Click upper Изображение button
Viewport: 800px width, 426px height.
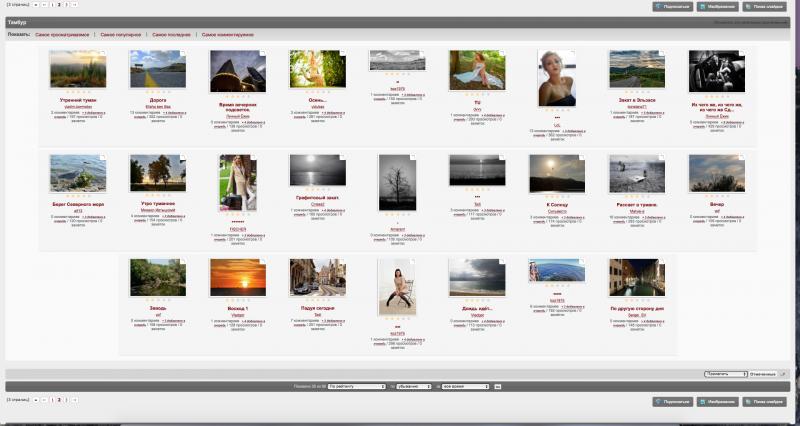[717, 7]
